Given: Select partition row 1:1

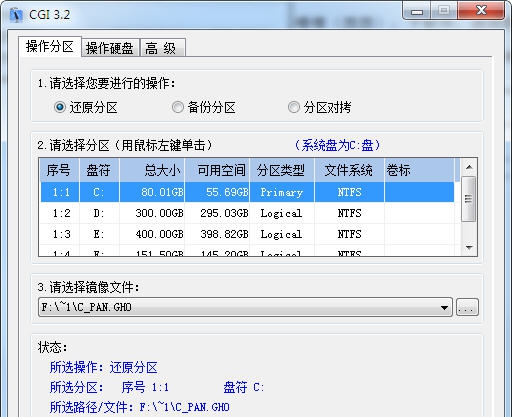Looking at the screenshot, I should tap(247, 192).
